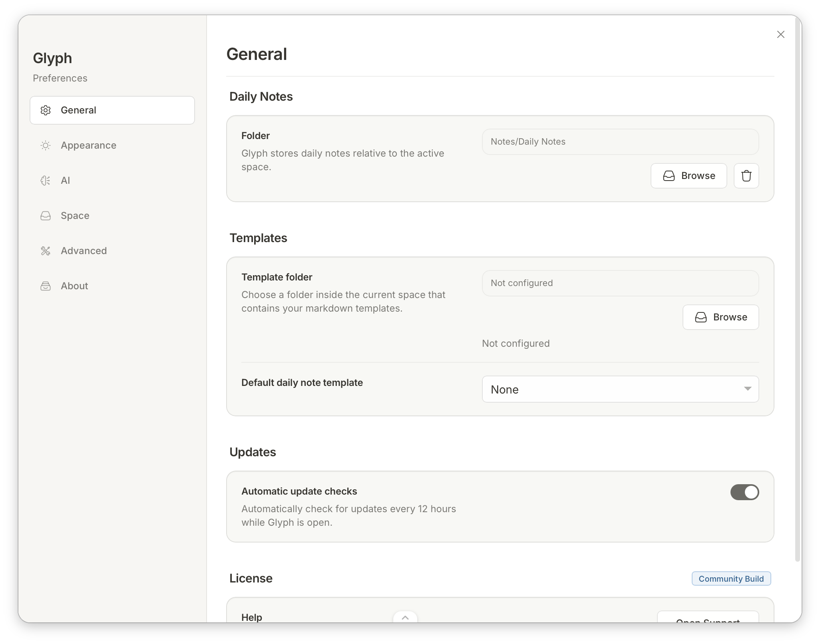Open the Default daily note template dropdown
The image size is (820, 644).
click(x=620, y=389)
